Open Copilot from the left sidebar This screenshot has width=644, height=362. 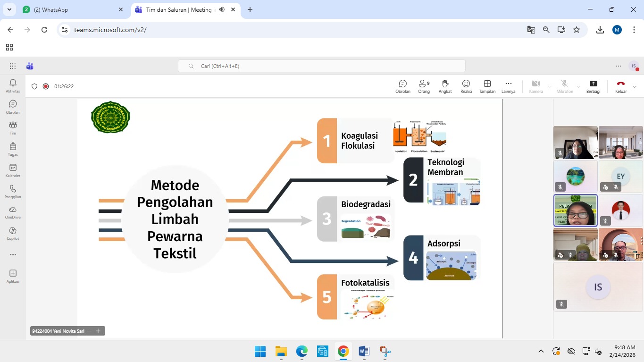click(x=13, y=233)
